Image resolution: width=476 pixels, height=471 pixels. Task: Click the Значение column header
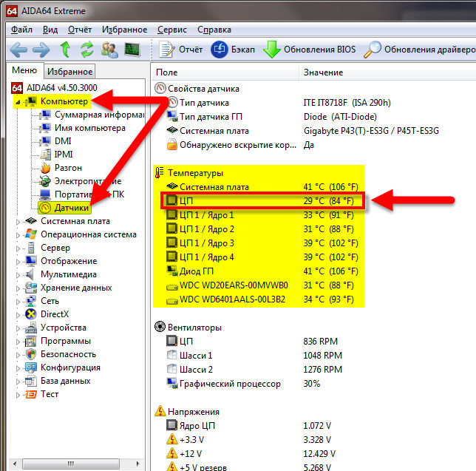pos(387,72)
